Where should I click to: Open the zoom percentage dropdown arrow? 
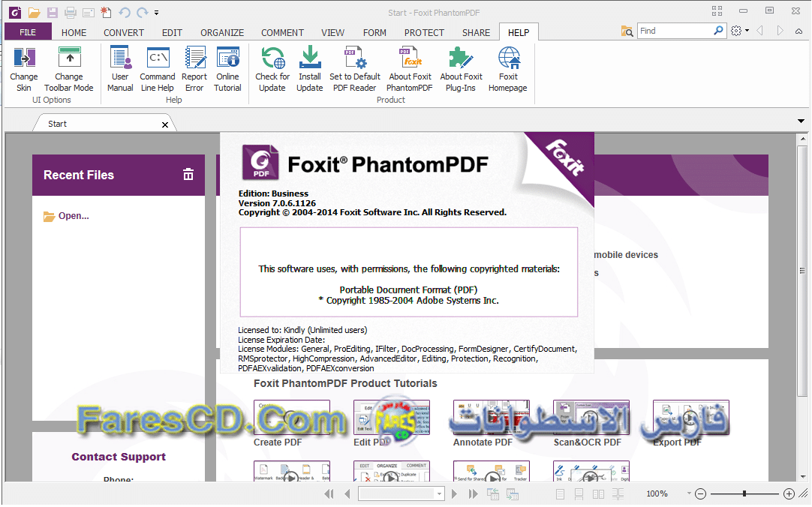point(689,493)
